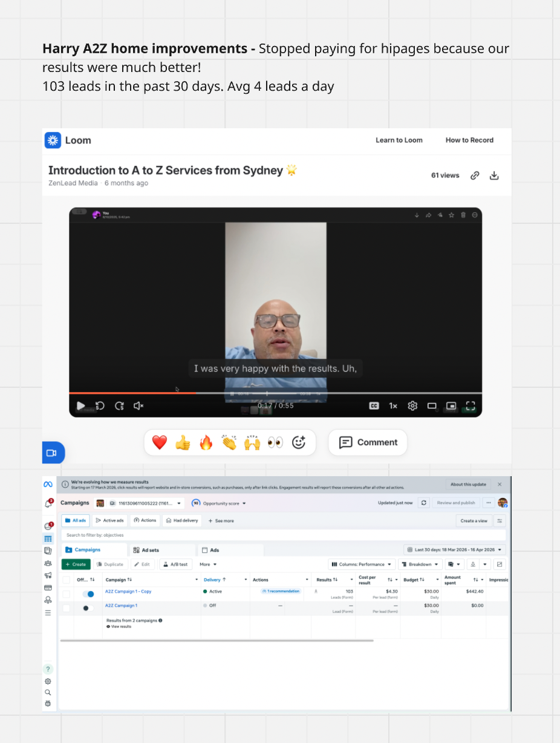Copy the Loom video link
The height and width of the screenshot is (743, 560).
pos(475,175)
